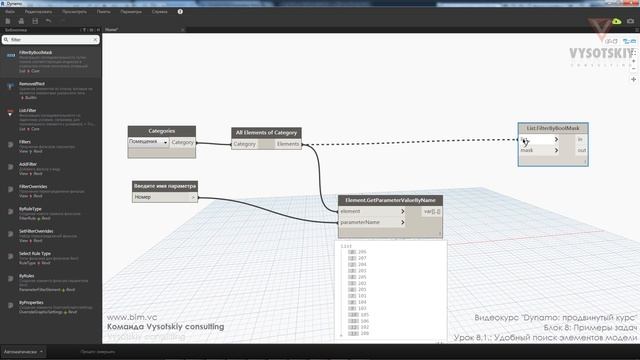Click the ByRuleType result icon
The image size is (640, 360).
click(10, 211)
